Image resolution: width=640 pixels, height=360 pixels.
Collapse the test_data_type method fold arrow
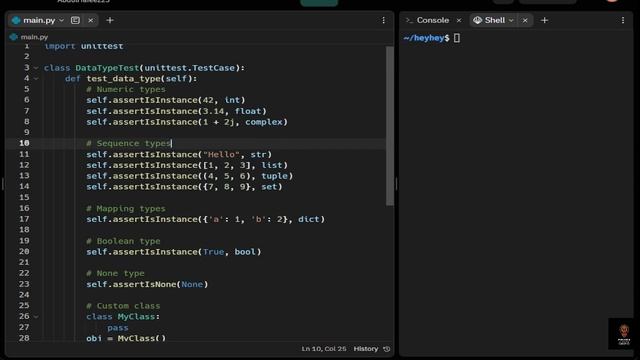(x=36, y=78)
